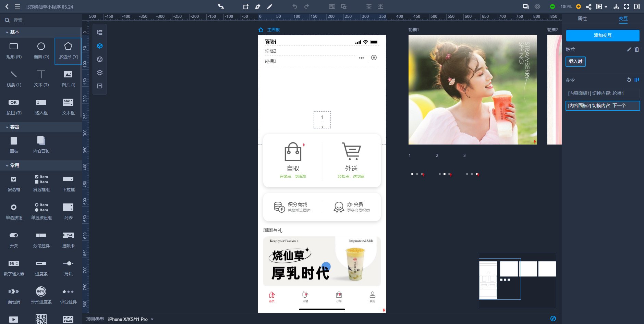Edit the 触发 trigger with pencil icon

pos(629,49)
